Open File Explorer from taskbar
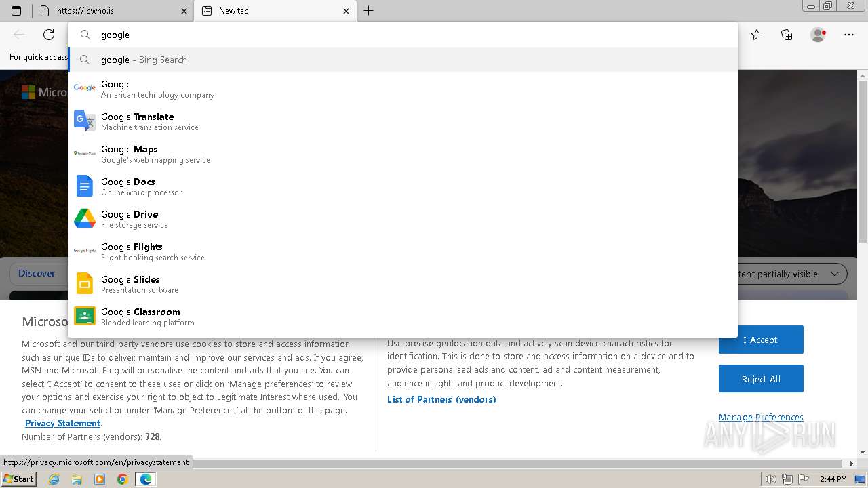This screenshot has height=488, width=868. pos(77,479)
